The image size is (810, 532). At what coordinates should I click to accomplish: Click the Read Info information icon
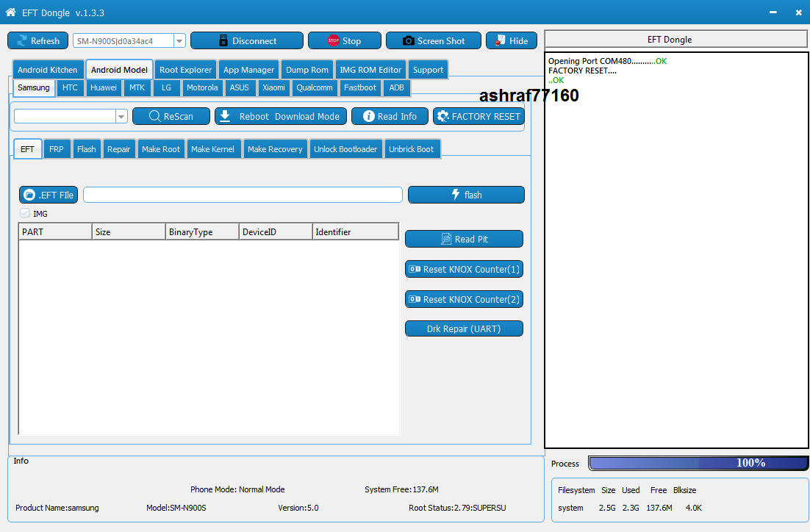pos(369,116)
